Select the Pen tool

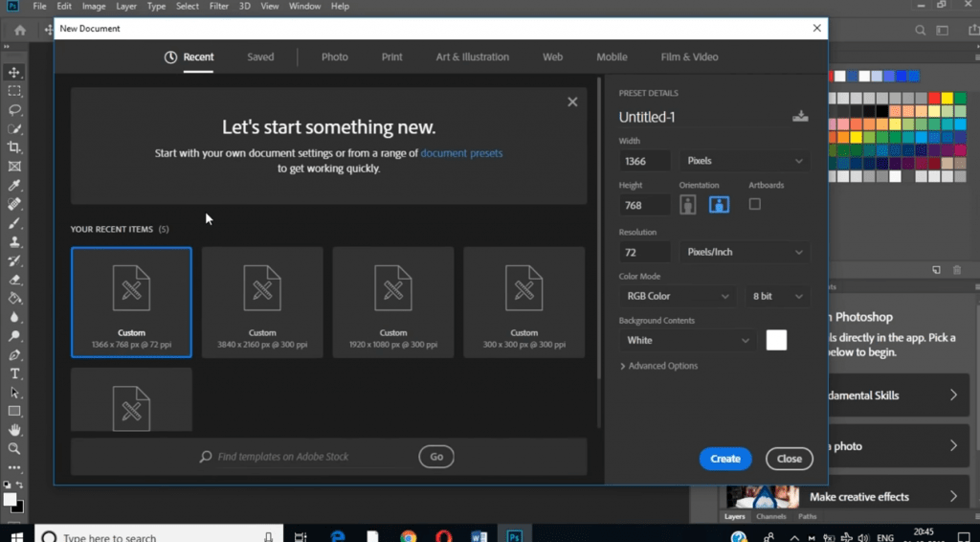pos(14,355)
